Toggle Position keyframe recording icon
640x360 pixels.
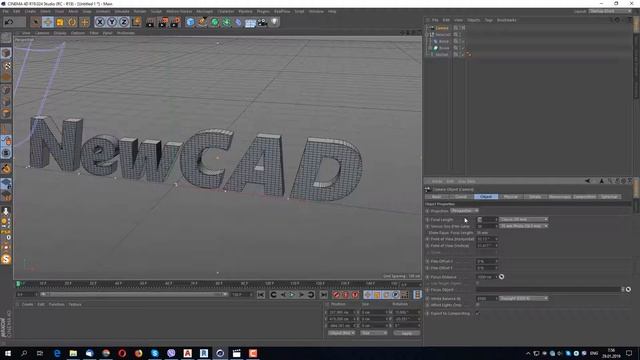(367, 294)
